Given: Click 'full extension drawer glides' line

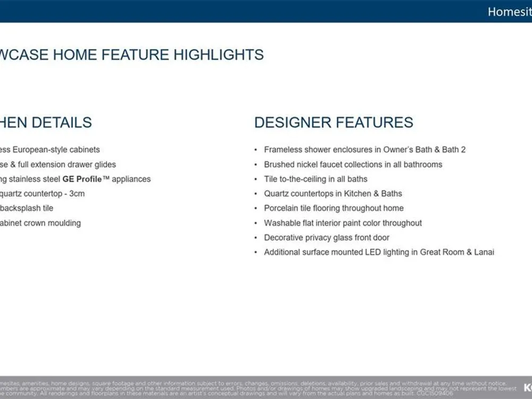Looking at the screenshot, I should pos(58,164).
